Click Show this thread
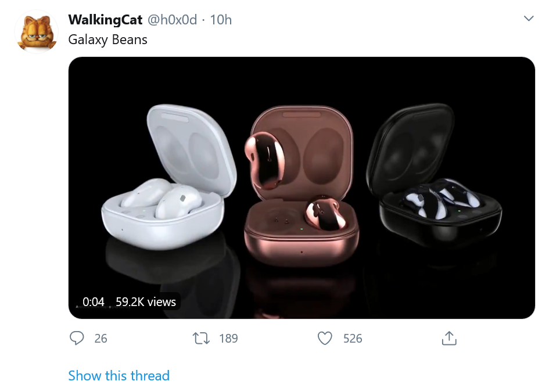 pyautogui.click(x=119, y=376)
